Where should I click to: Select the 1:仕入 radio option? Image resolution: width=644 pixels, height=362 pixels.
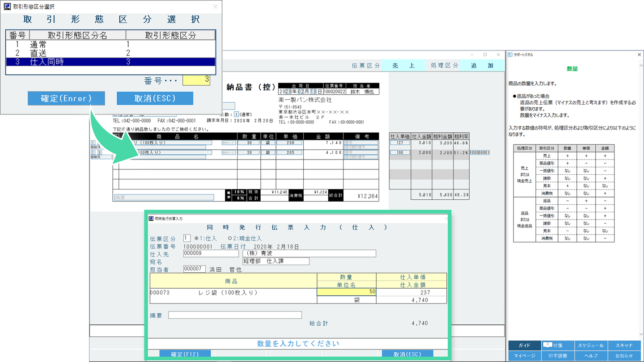(196, 239)
